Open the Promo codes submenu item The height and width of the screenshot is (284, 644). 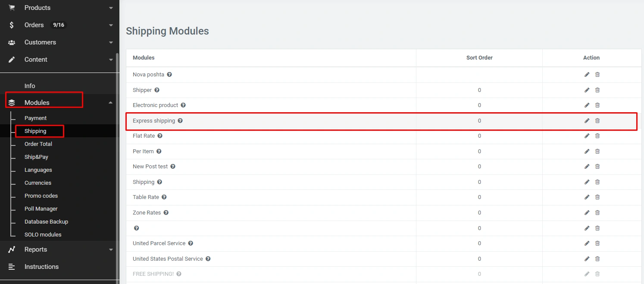[41, 196]
